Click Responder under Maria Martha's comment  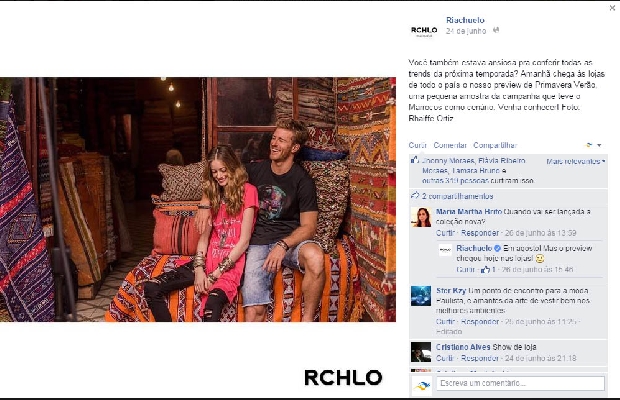coord(480,233)
